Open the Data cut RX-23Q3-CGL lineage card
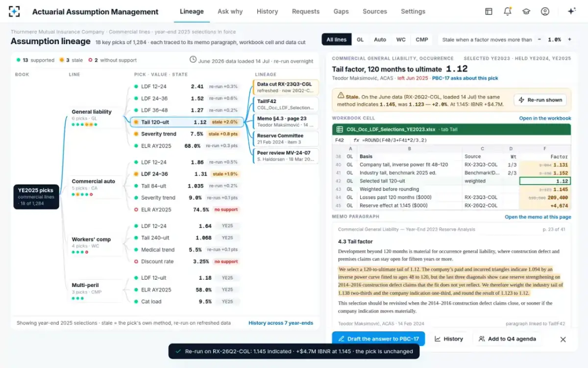Viewport: 588px width, 368px height. click(x=286, y=87)
